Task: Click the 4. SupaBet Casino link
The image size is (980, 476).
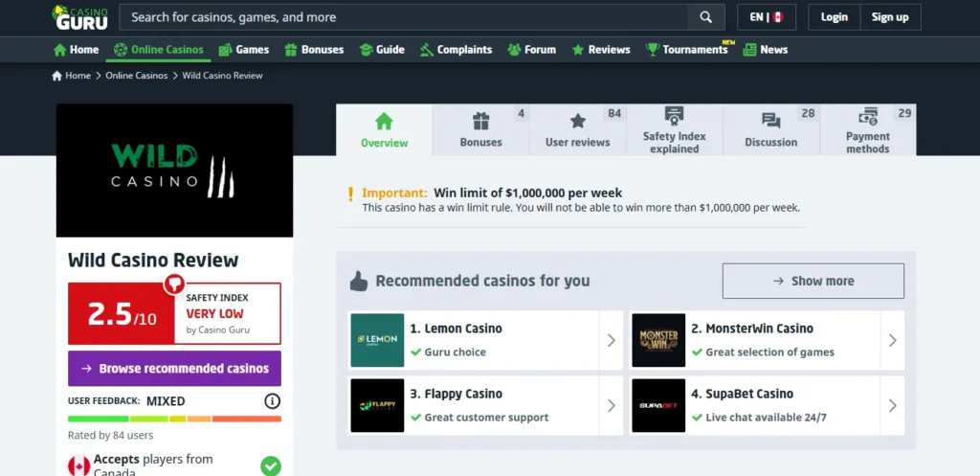Action: (743, 394)
